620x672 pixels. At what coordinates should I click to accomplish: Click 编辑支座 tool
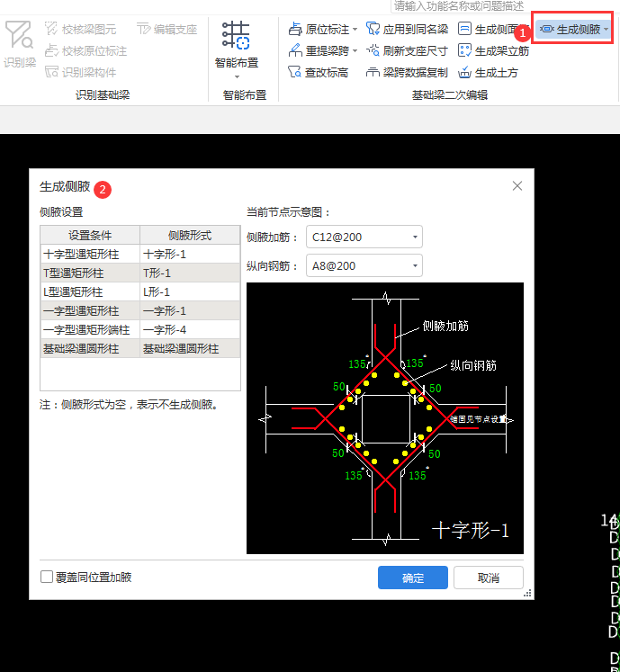tap(166, 29)
